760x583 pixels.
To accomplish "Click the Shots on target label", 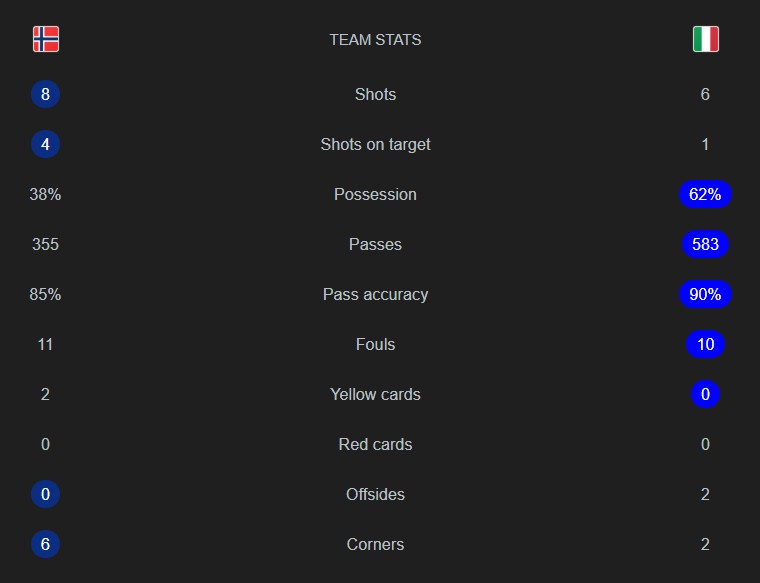I will click(375, 144).
